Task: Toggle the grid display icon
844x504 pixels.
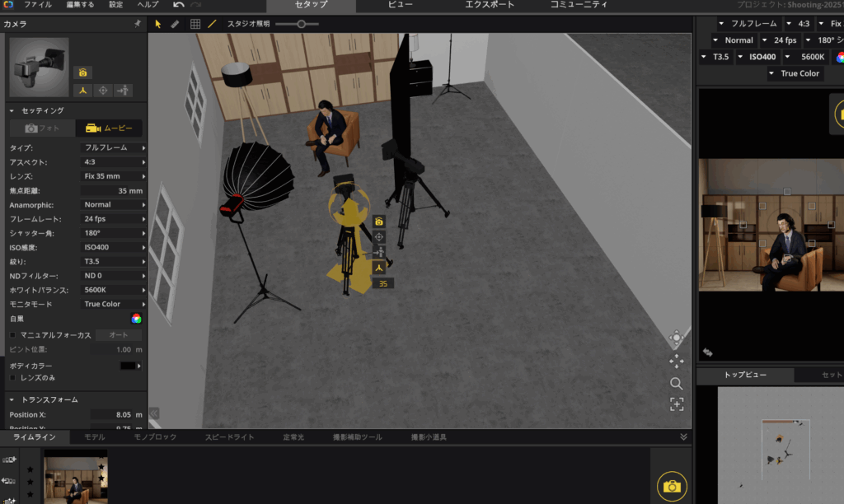Action: (x=195, y=24)
